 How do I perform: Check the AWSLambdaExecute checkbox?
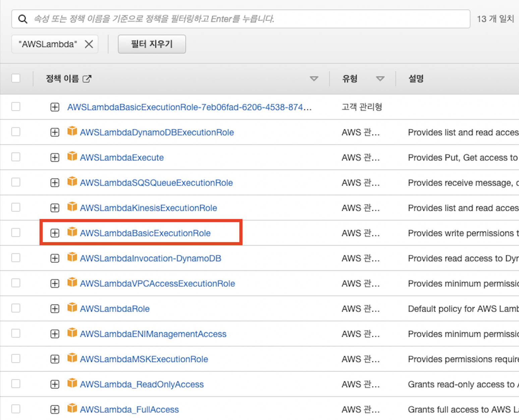tap(16, 157)
